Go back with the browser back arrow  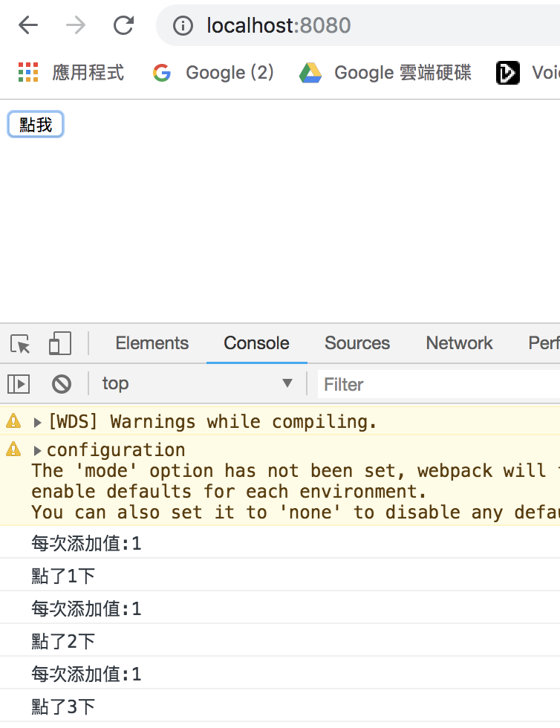28,25
